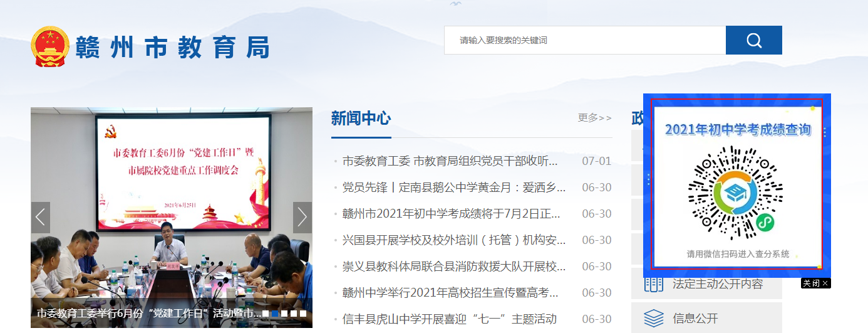Click the magnifier search button
This screenshot has width=868, height=333.
[753, 40]
